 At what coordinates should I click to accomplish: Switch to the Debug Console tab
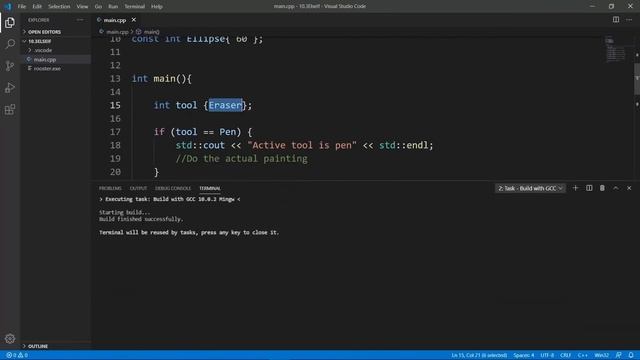point(173,188)
